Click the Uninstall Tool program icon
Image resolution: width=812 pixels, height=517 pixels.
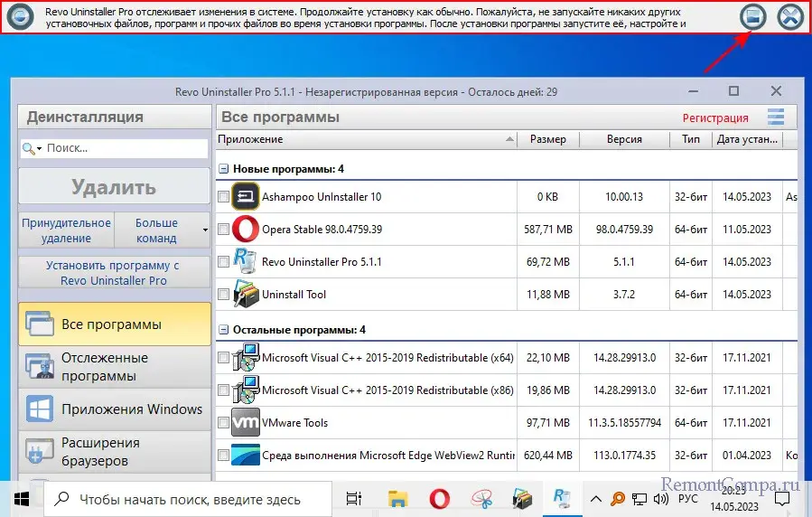click(x=246, y=295)
